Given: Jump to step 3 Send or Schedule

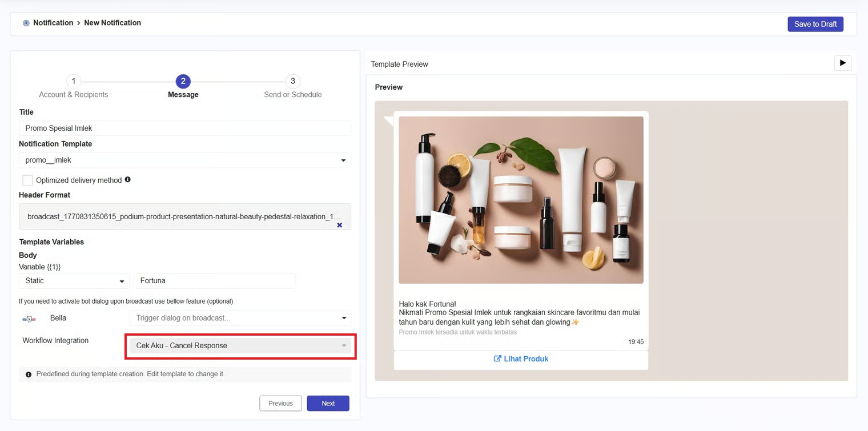Looking at the screenshot, I should pyautogui.click(x=292, y=81).
